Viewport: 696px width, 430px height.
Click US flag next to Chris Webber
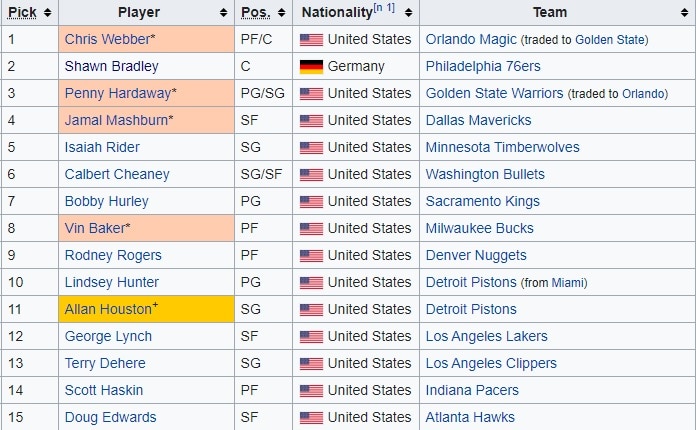[311, 39]
